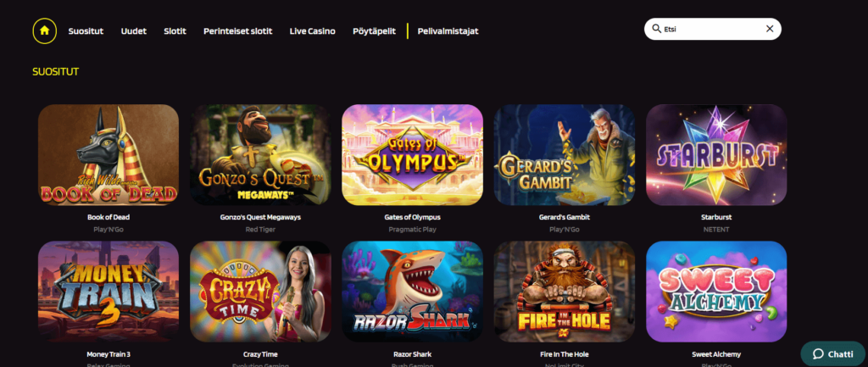Click into the Etsi search field

(712, 29)
